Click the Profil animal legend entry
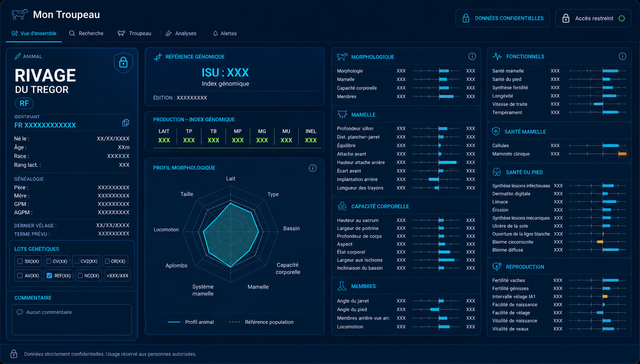Image resolution: width=640 pixels, height=364 pixels. [191, 322]
